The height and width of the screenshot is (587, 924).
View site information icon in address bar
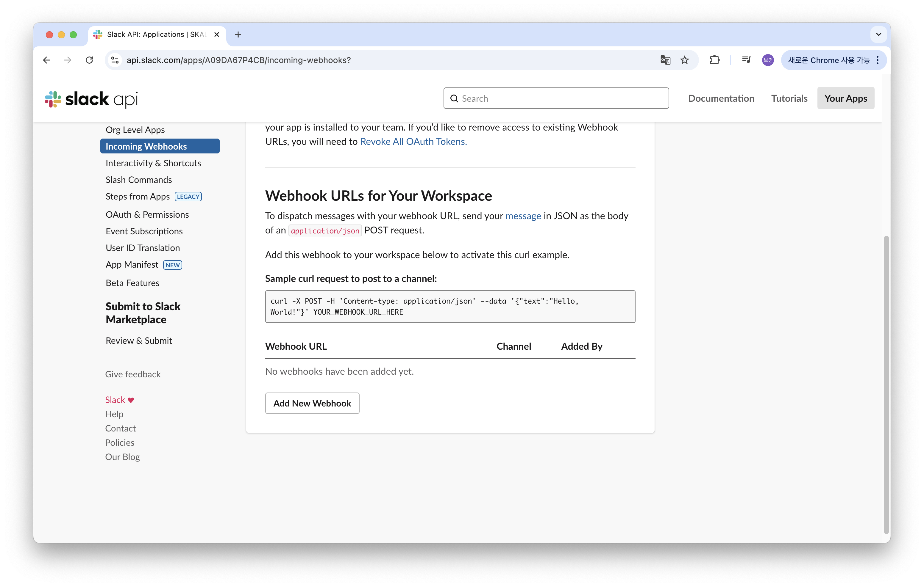pos(115,60)
